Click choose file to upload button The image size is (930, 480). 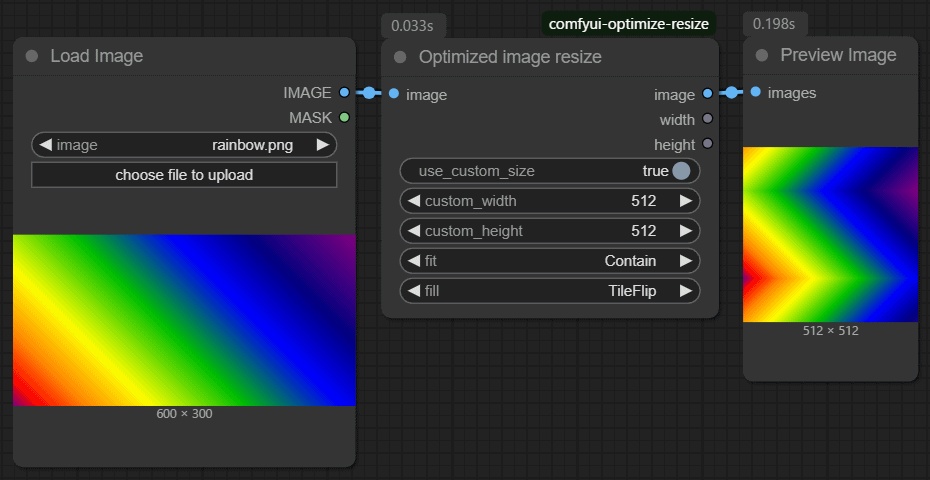click(x=184, y=175)
